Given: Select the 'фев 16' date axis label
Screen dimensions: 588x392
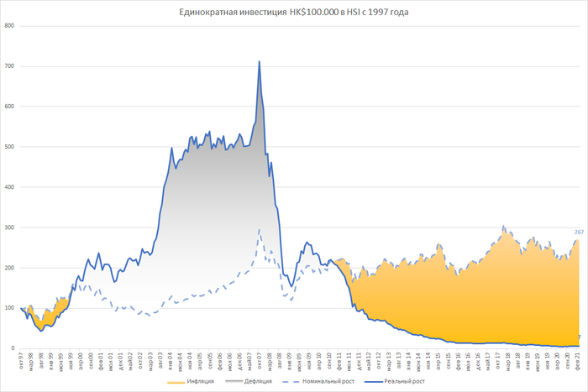Looking at the screenshot, I should pyautogui.click(x=458, y=360).
